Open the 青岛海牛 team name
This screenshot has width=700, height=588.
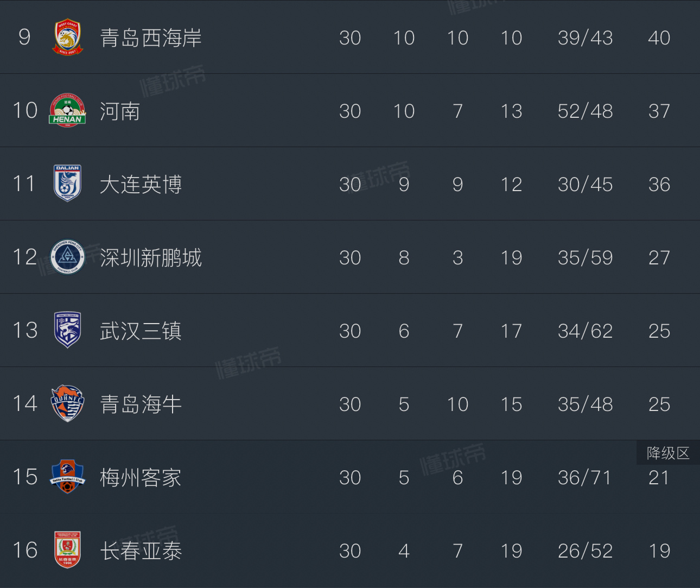click(x=141, y=404)
